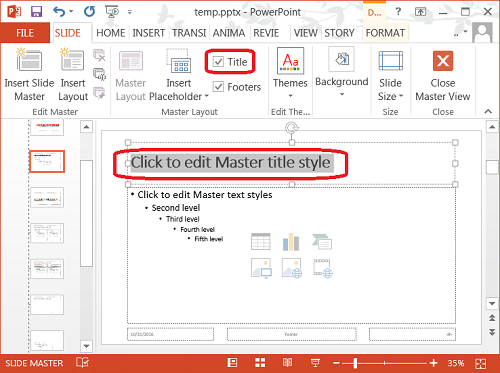Screen dimensions: 500x373
Task: Click the date footer placeholder
Action: (170, 334)
